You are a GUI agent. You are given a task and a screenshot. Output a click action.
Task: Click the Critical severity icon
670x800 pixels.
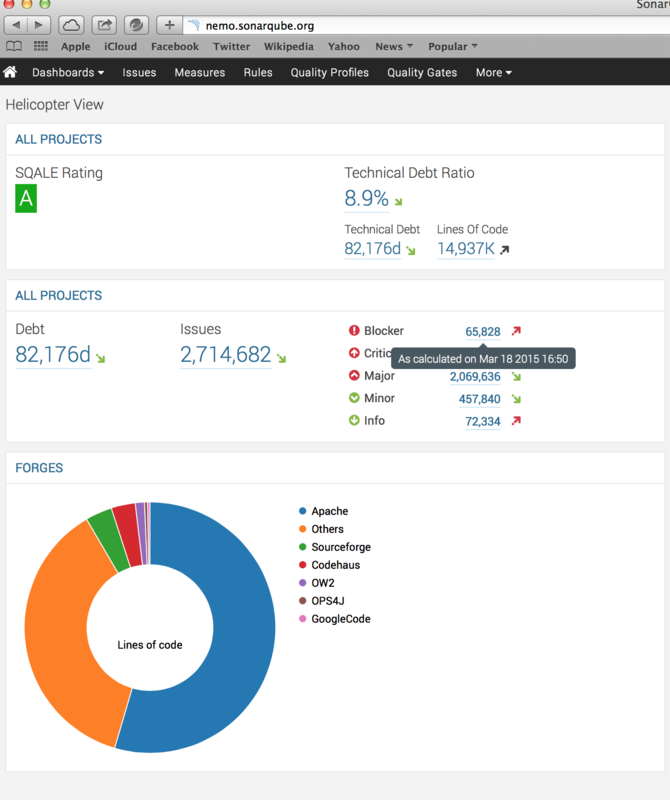click(354, 353)
